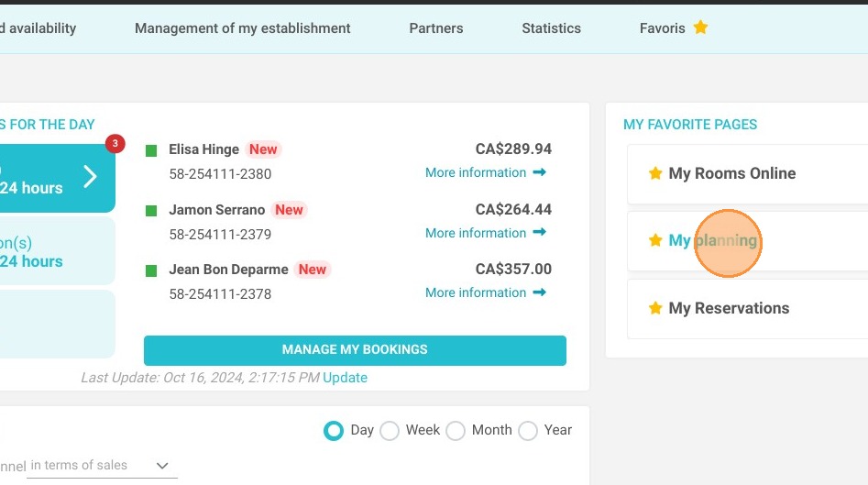Click the star beside My Rooms Online
This screenshot has width=868, height=485.
(655, 173)
